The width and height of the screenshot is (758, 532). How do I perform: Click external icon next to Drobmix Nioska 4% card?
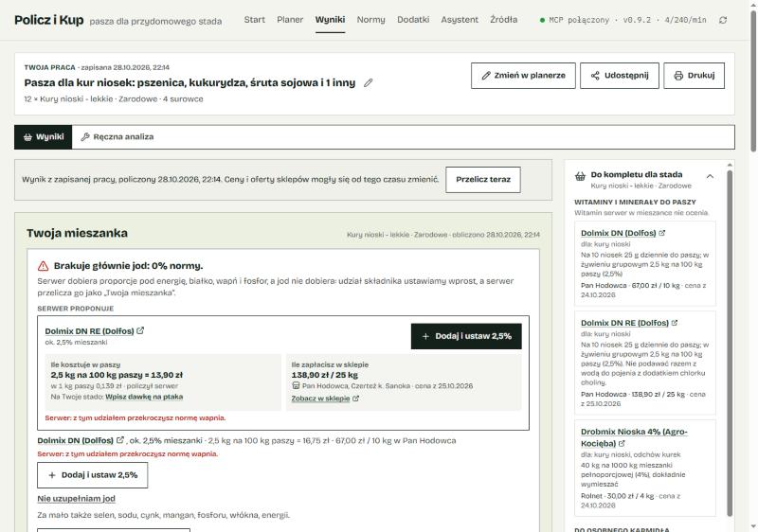pos(622,443)
